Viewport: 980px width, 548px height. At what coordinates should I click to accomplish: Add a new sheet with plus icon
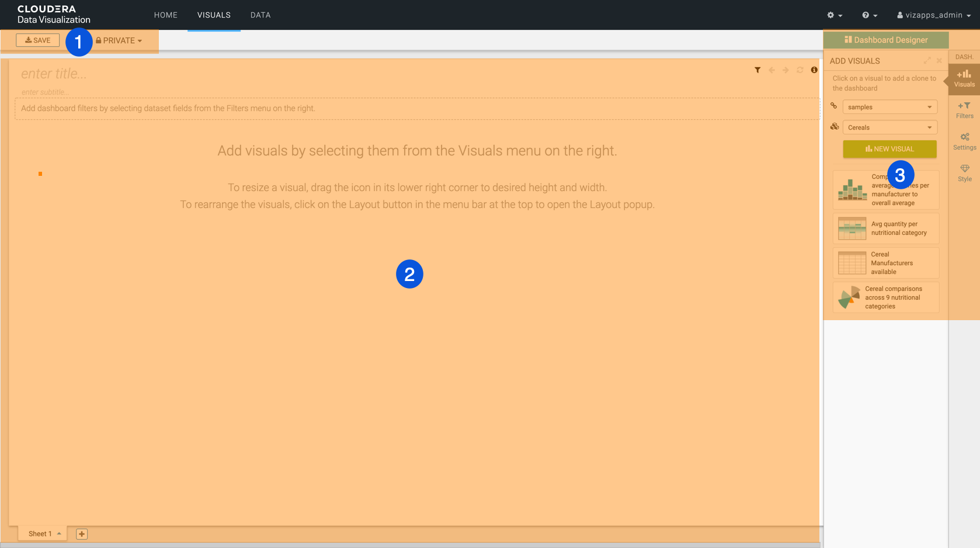(82, 534)
